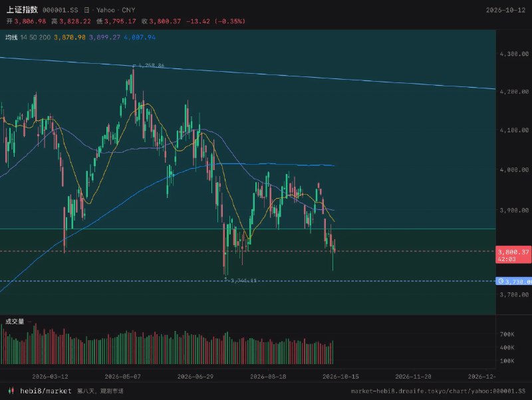The width and height of the screenshot is (532, 400).
Task: Click the change value -13.42 (-0.35%)
Action: point(215,21)
